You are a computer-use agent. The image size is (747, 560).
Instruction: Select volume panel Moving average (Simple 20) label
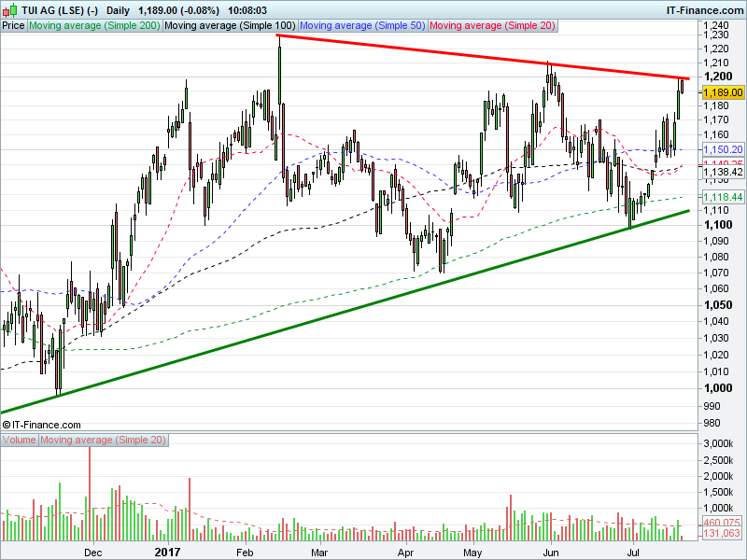(x=103, y=440)
